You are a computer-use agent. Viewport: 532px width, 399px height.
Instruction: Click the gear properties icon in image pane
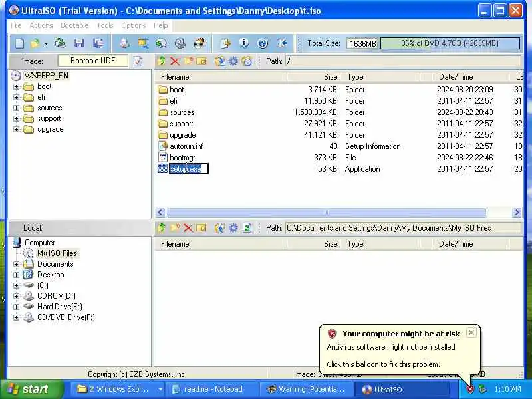point(233,61)
